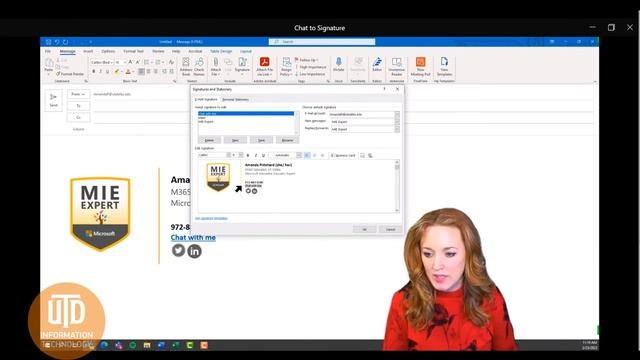Open the File menu tab

48,51
